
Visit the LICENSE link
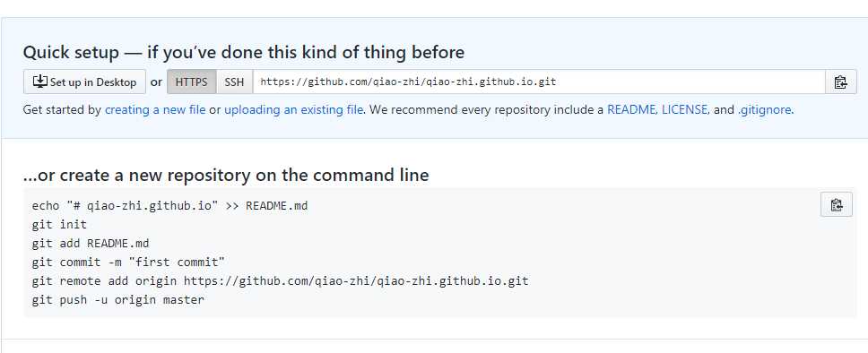point(684,109)
